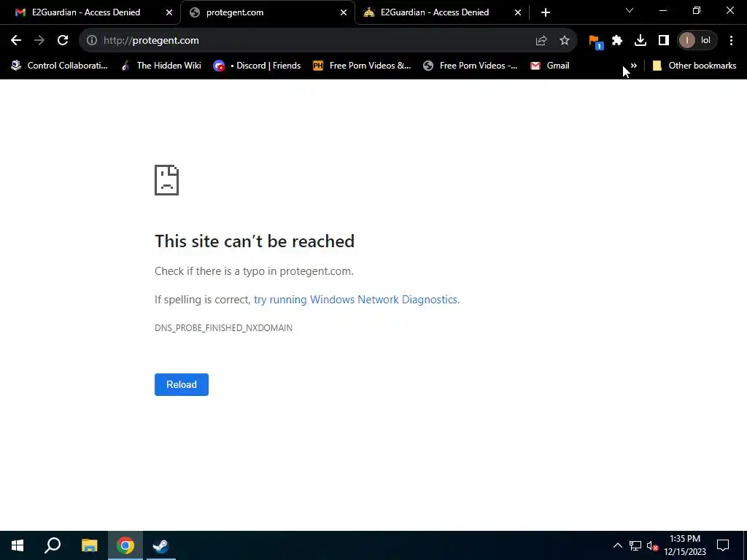Screen dimensions: 747x560
Task: Open the Downloads arrow icon
Action: point(640,41)
